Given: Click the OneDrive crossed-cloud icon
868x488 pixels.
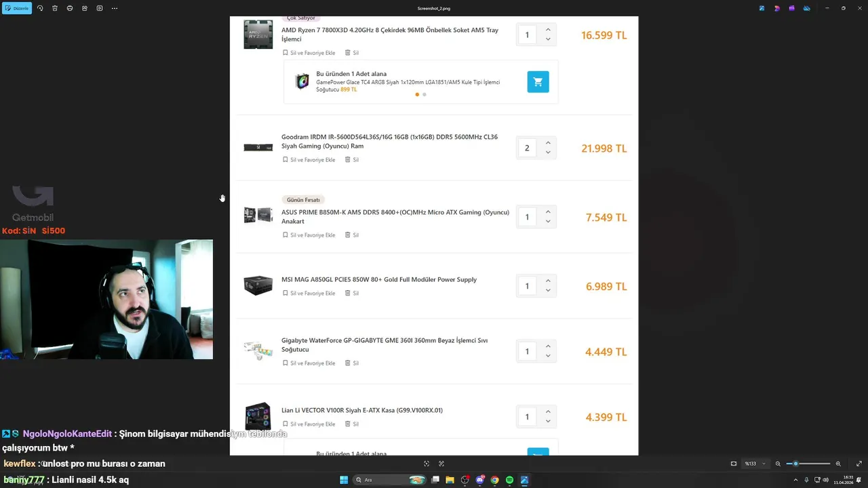Looking at the screenshot, I should [x=806, y=8].
